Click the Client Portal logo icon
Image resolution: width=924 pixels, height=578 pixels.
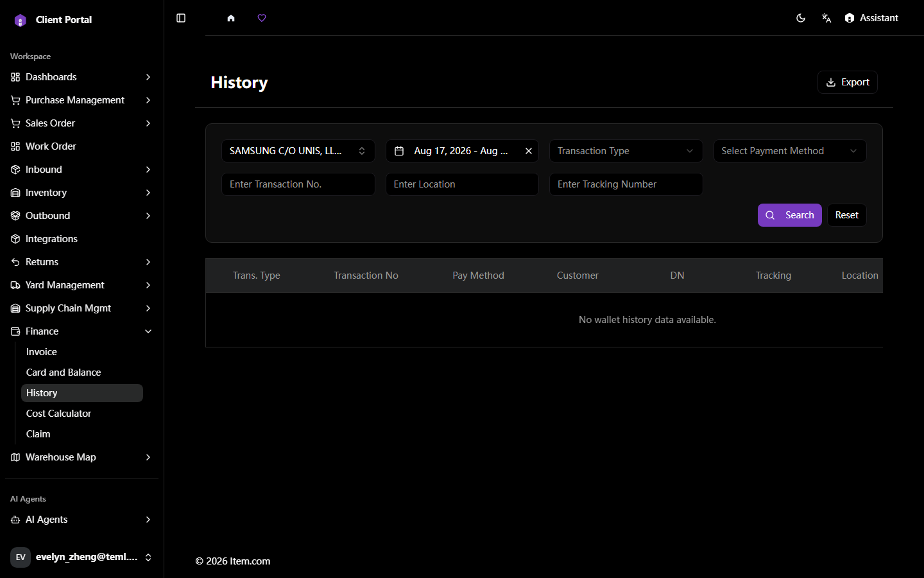(21, 21)
